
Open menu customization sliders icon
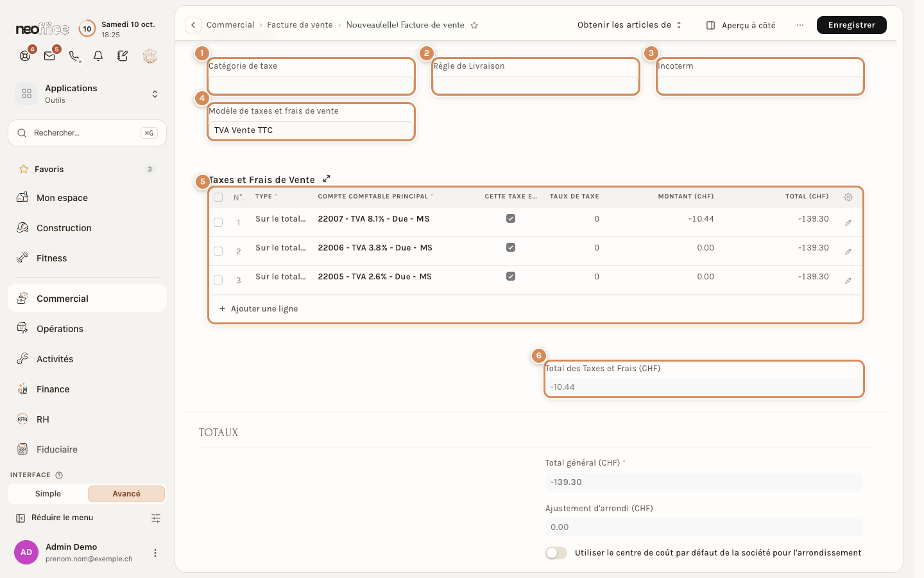[156, 518]
